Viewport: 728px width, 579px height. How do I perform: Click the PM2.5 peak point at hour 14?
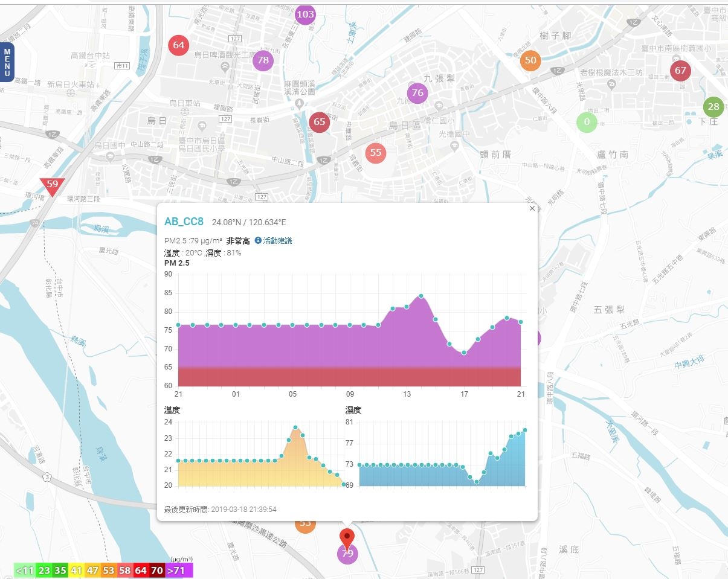421,296
